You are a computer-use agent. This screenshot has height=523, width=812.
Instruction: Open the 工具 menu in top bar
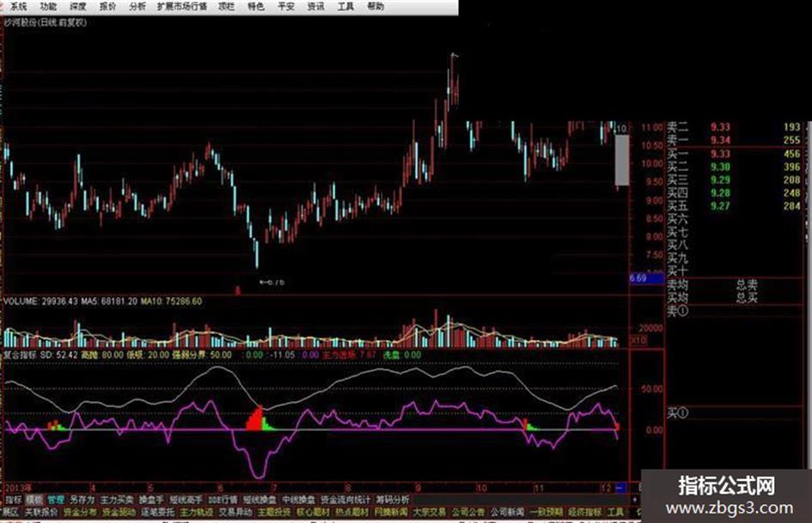tap(345, 7)
